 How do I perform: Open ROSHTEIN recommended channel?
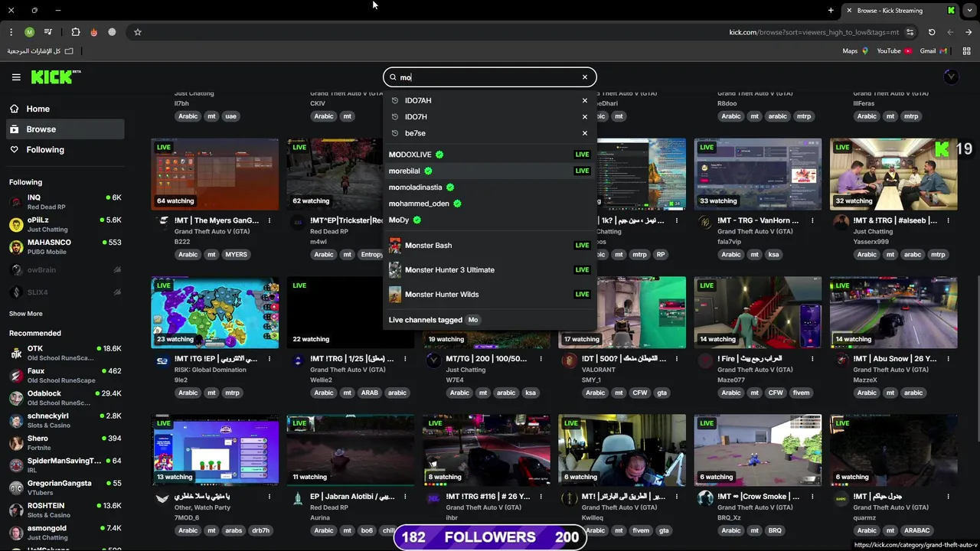(65, 510)
